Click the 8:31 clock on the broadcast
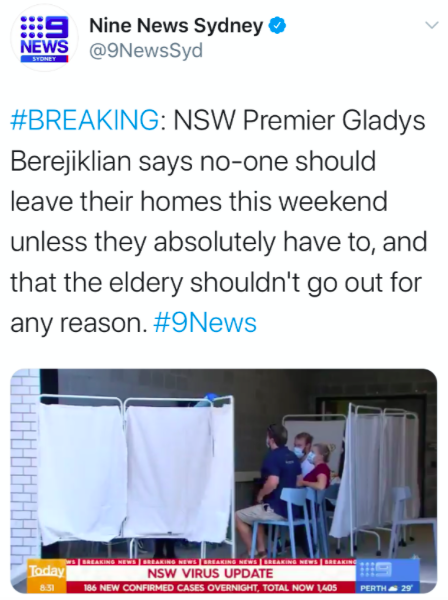448x600 pixels. click(x=47, y=587)
